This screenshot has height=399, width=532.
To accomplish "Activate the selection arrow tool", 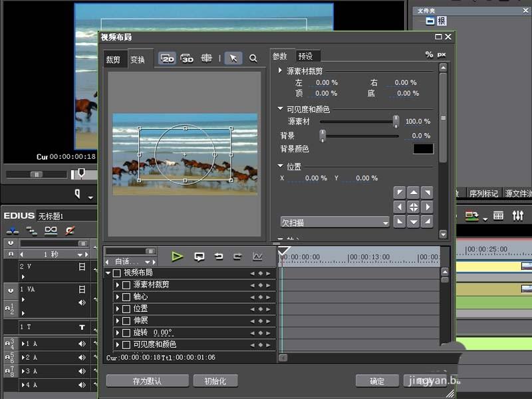I will (x=233, y=59).
